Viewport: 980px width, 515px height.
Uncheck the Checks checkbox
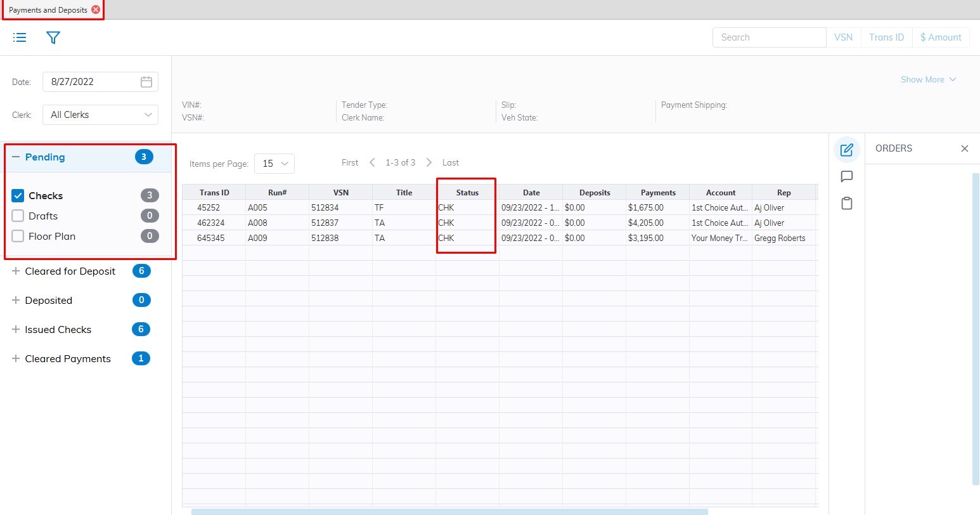18,196
